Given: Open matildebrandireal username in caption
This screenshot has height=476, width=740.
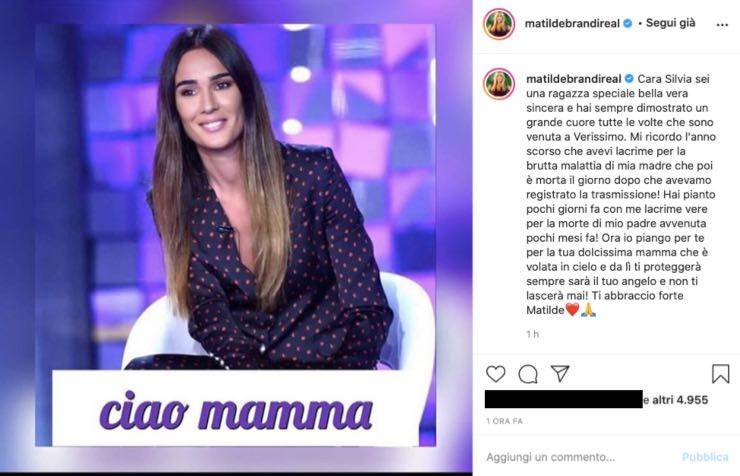Looking at the screenshot, I should 573,79.
